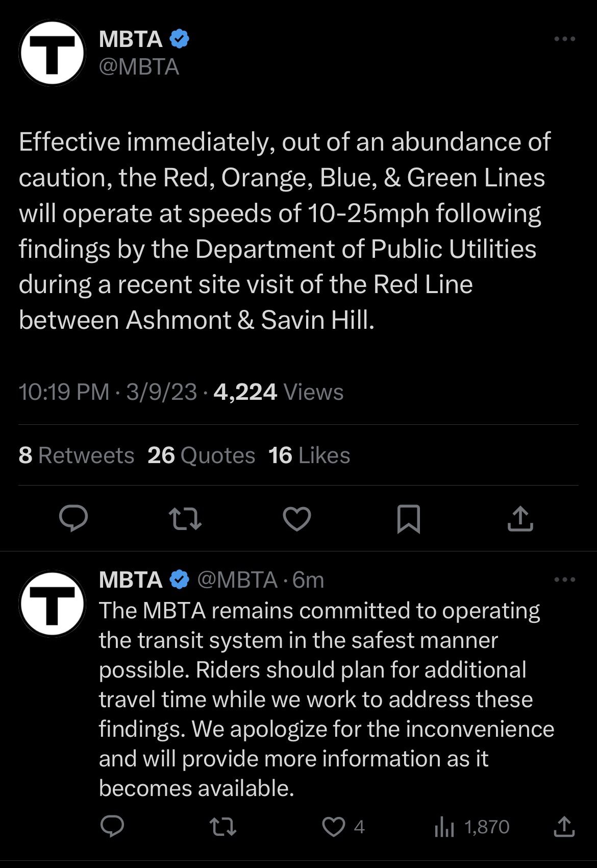Screen dimensions: 597x868
Task: Open more options for main tweet
Action: point(564,39)
